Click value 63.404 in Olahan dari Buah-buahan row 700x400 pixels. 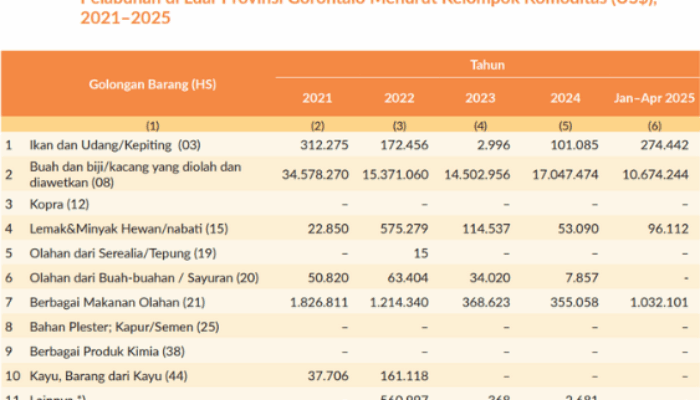pos(408,278)
